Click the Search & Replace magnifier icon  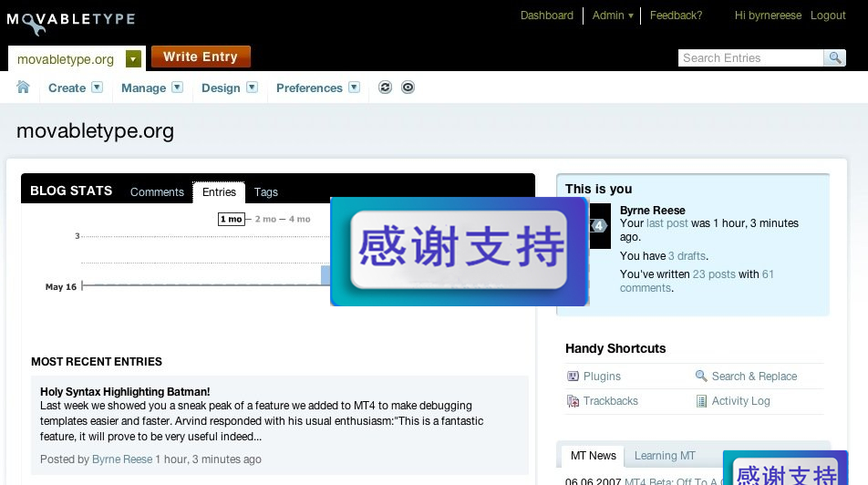tap(701, 376)
